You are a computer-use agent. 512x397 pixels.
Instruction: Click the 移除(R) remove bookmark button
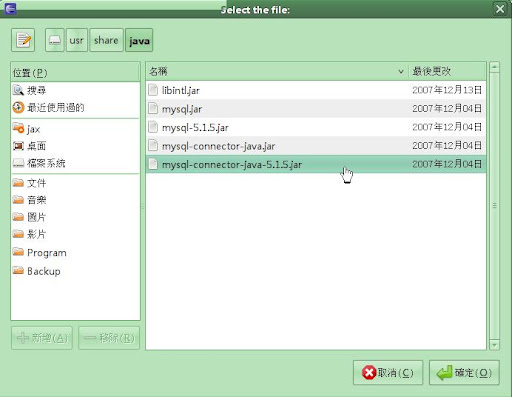point(109,338)
